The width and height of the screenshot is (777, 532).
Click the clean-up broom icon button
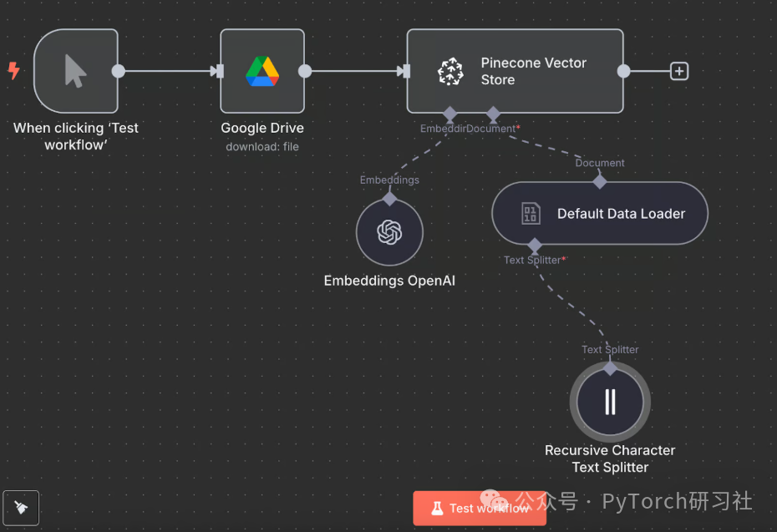click(21, 508)
